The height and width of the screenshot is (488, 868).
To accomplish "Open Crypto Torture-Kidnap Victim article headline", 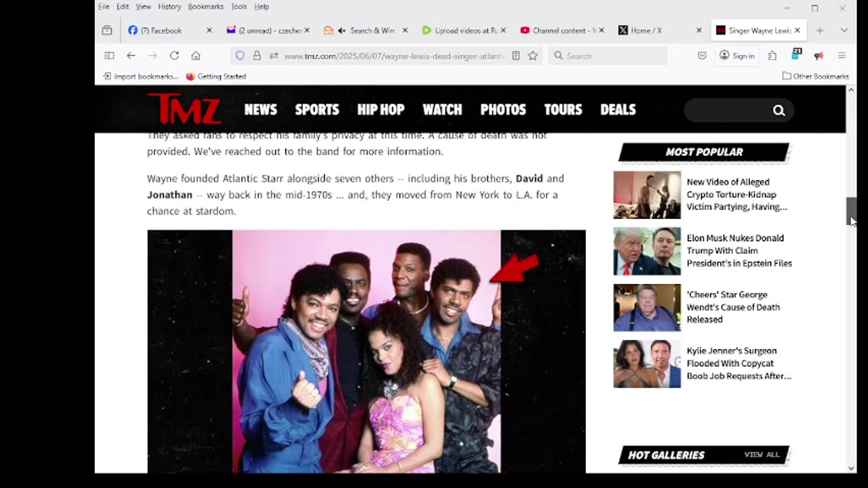I will coord(737,195).
